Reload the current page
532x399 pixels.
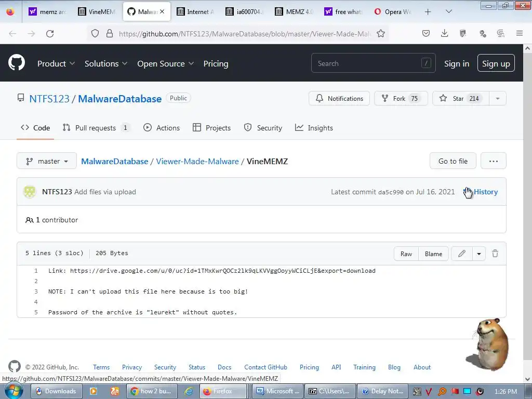click(50, 34)
